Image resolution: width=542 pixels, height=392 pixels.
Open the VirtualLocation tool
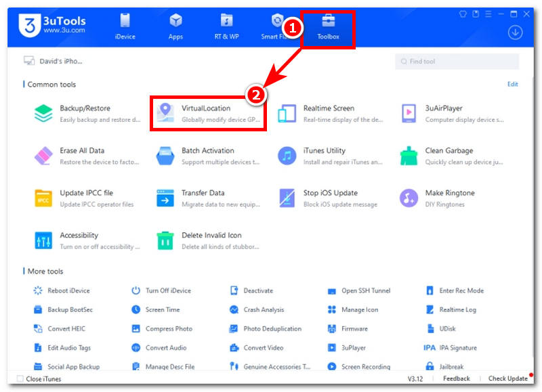click(x=205, y=113)
